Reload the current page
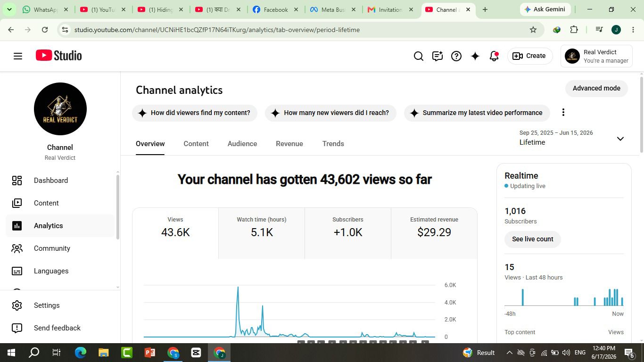Viewport: 644px width, 362px height. click(x=45, y=30)
